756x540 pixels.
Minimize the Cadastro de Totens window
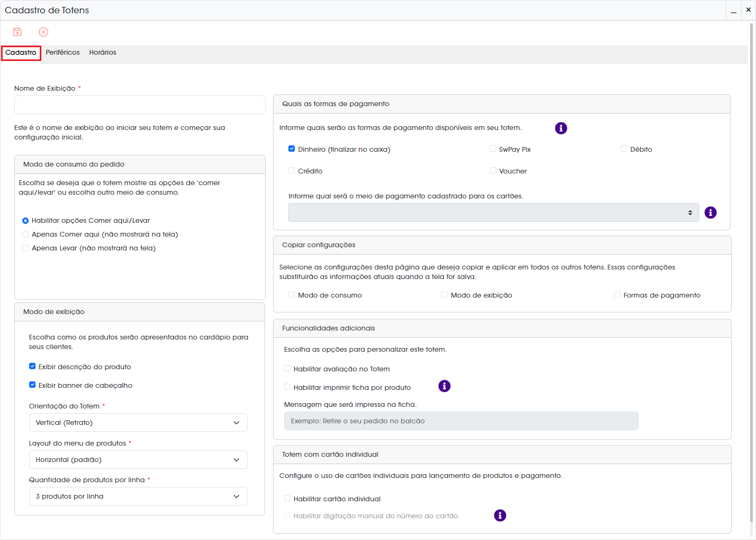coord(734,10)
